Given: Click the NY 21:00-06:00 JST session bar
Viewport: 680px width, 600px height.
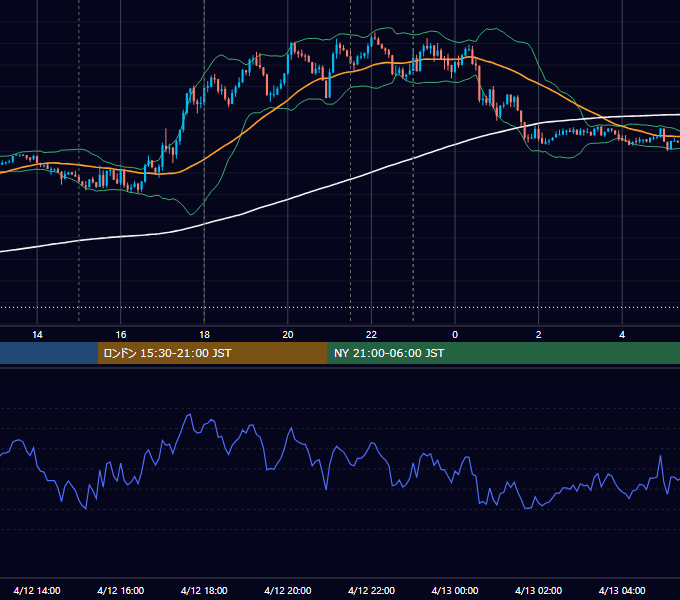Looking at the screenshot, I should [x=503, y=353].
